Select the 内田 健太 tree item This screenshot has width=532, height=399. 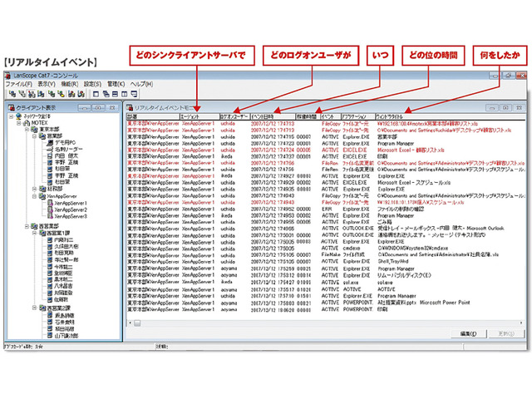click(66, 156)
